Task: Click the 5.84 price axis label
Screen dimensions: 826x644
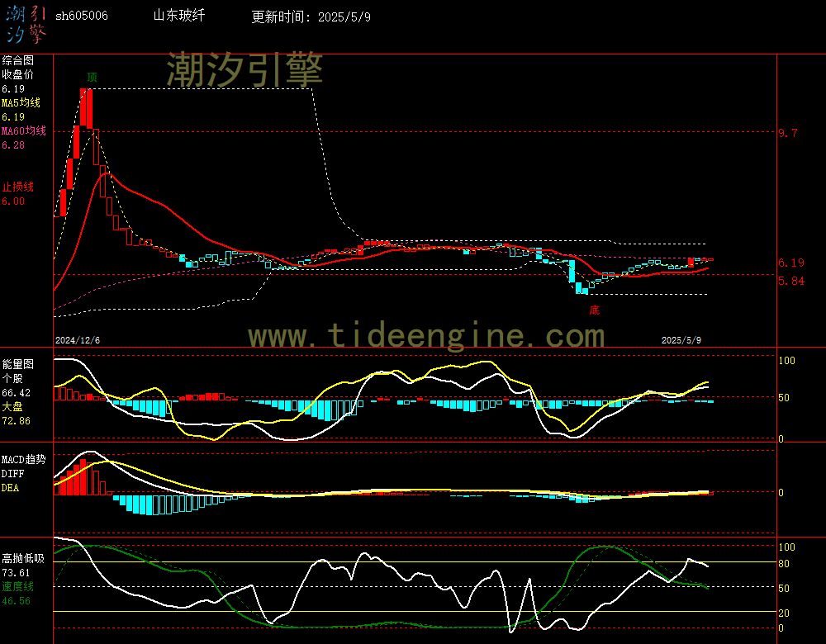Action: [791, 281]
